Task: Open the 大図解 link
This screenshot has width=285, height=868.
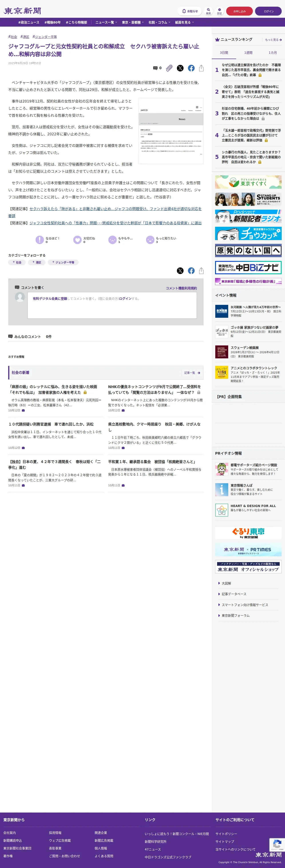Action: click(226, 583)
